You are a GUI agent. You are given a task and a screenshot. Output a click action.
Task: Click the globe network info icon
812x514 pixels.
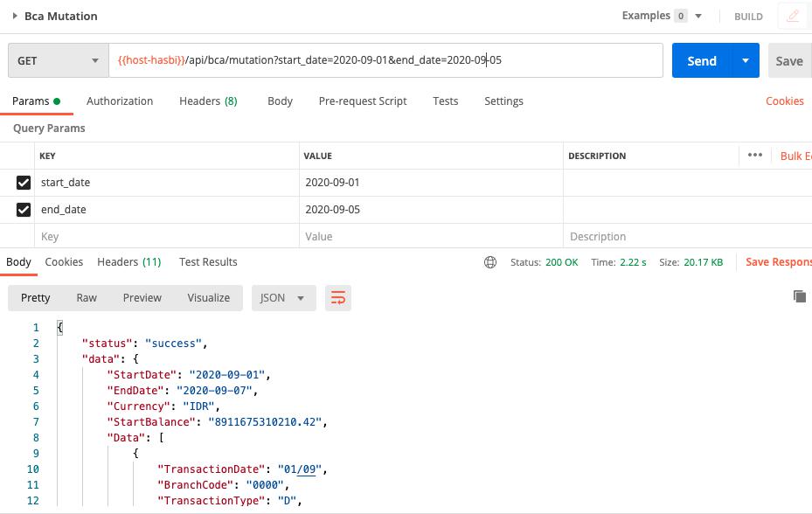[x=489, y=262]
